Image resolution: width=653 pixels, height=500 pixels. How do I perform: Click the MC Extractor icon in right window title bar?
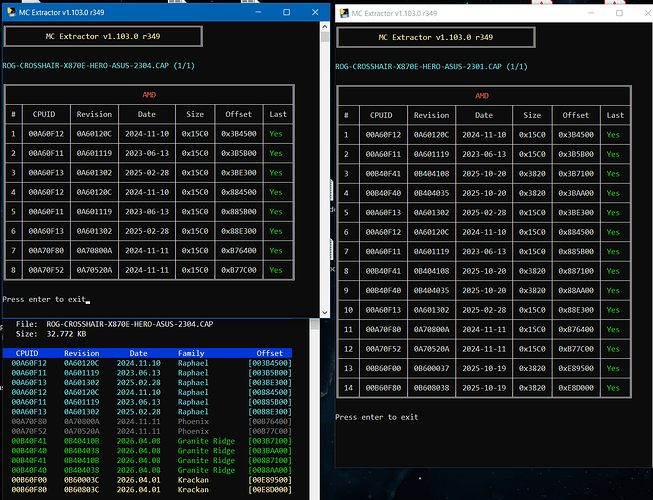click(x=344, y=13)
